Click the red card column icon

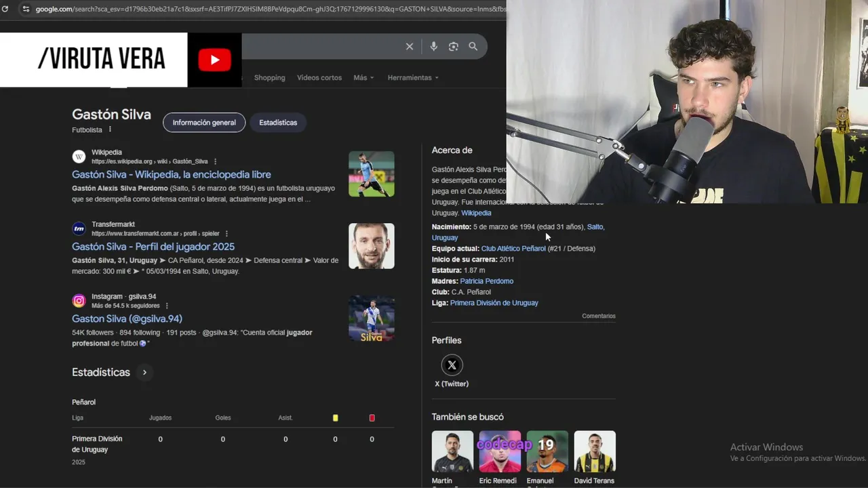click(x=372, y=418)
